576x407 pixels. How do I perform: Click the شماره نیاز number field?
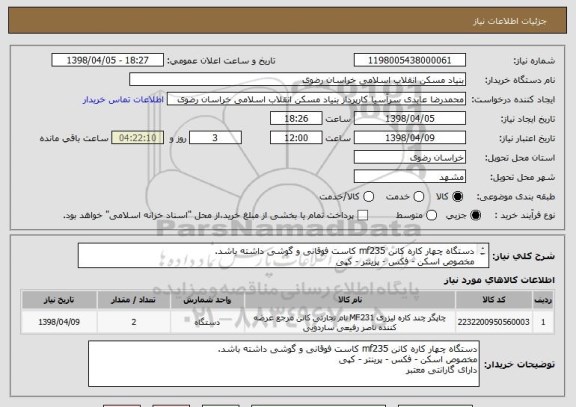(410, 60)
